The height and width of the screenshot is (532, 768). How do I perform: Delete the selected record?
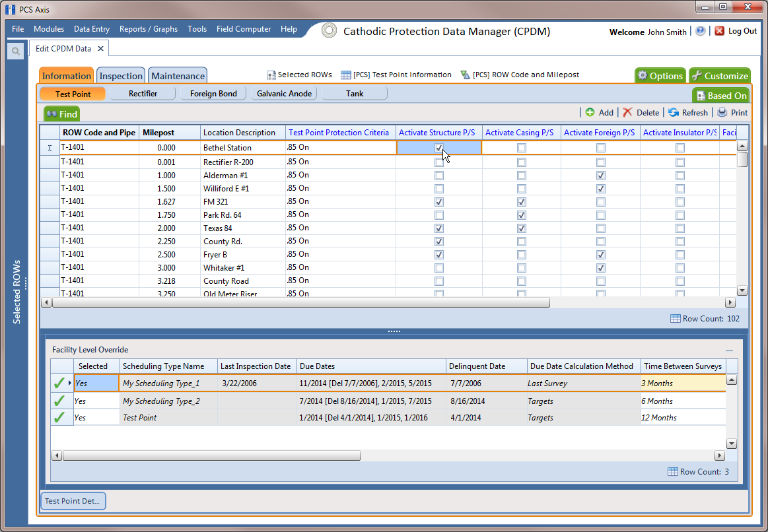[x=641, y=113]
